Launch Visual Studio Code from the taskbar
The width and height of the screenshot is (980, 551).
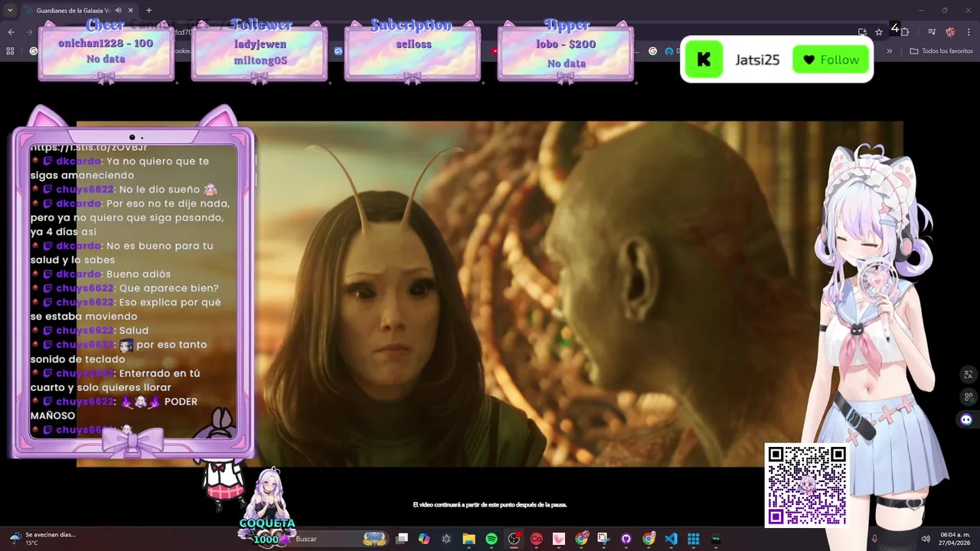coord(671,539)
